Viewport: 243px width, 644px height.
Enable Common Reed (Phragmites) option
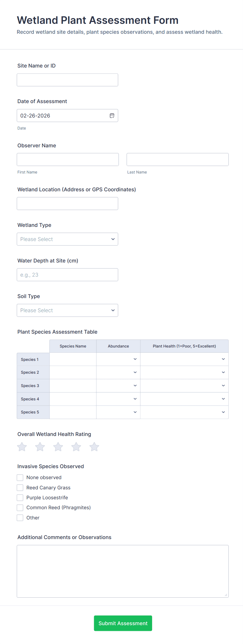(20, 508)
